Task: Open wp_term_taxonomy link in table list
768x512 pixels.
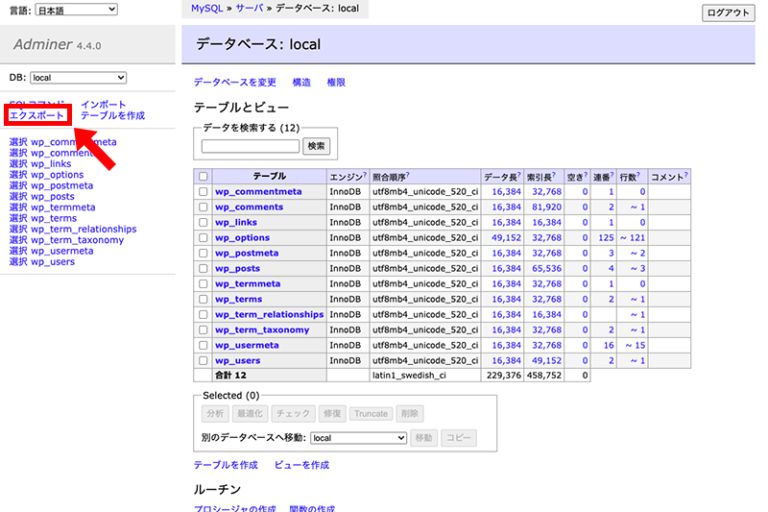Action: click(x=262, y=330)
